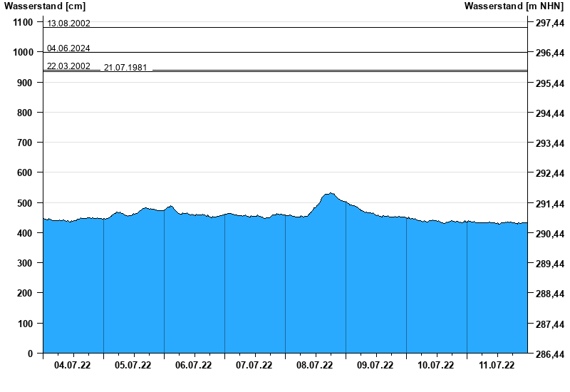Viewport: 570px width, 392px height.
Task: Click the water level peak on 08.07.22
Action: coord(330,193)
